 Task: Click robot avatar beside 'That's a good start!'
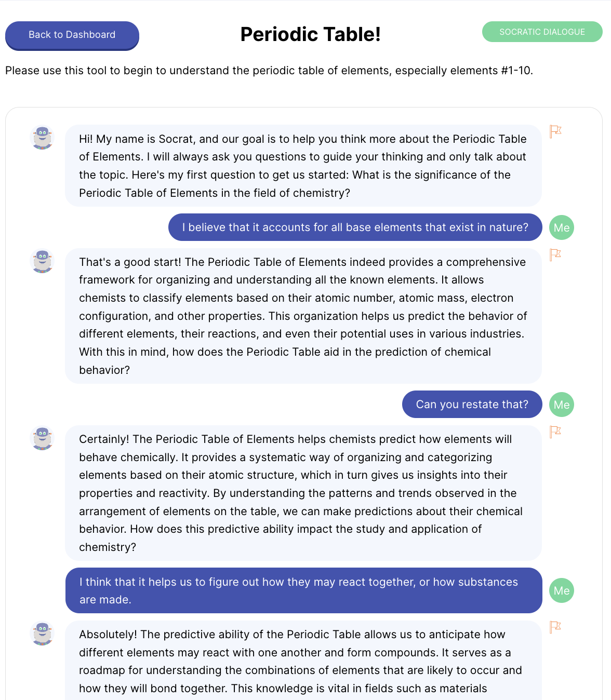[42, 261]
